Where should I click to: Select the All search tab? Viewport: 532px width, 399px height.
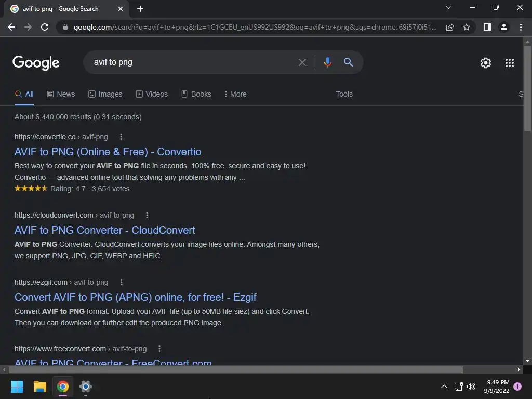[x=24, y=95]
